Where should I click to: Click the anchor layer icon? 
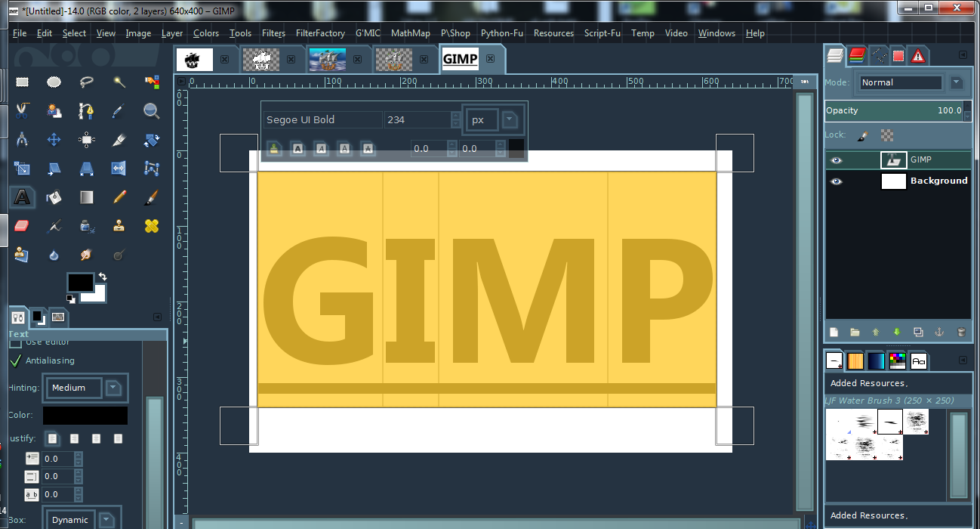point(940,332)
